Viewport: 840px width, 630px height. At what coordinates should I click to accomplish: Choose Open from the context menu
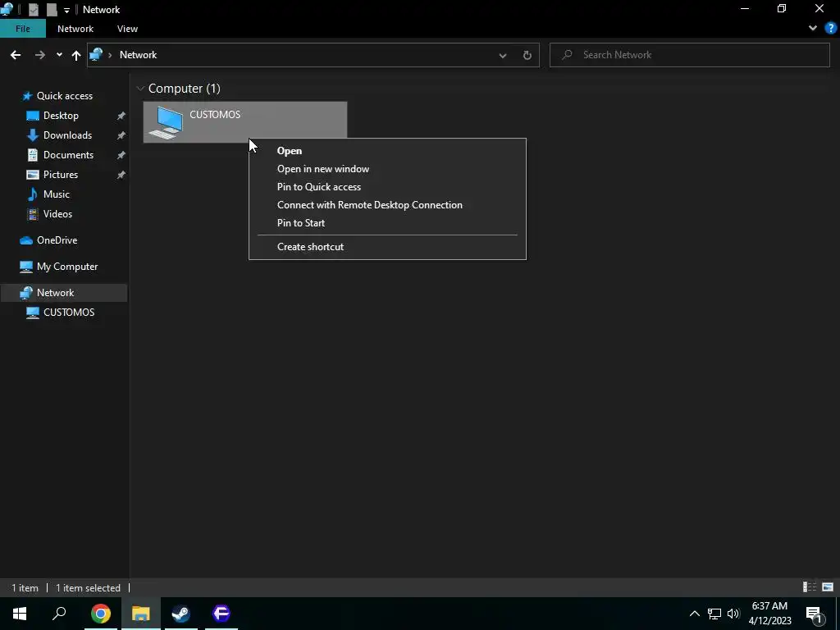[387, 151]
